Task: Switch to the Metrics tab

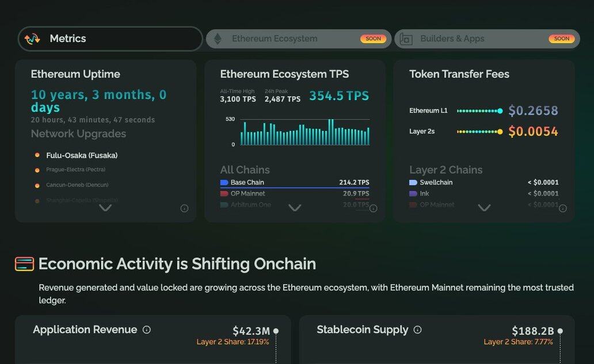Action: point(111,39)
